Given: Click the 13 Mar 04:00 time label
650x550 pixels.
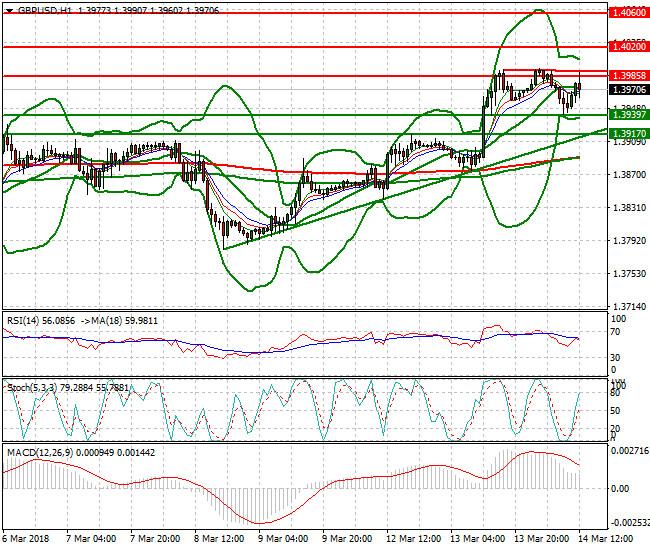Looking at the screenshot, I should (475, 537).
